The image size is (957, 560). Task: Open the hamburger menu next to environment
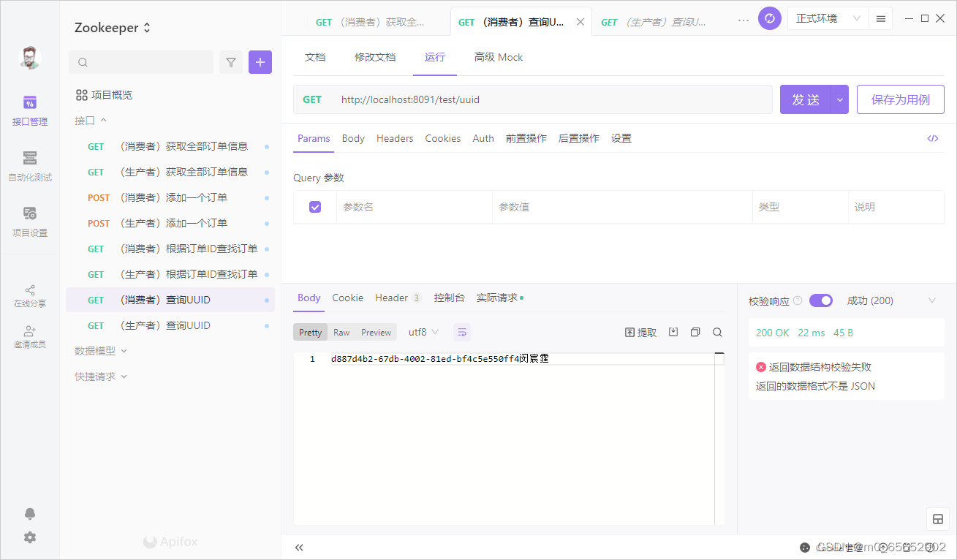tap(881, 18)
